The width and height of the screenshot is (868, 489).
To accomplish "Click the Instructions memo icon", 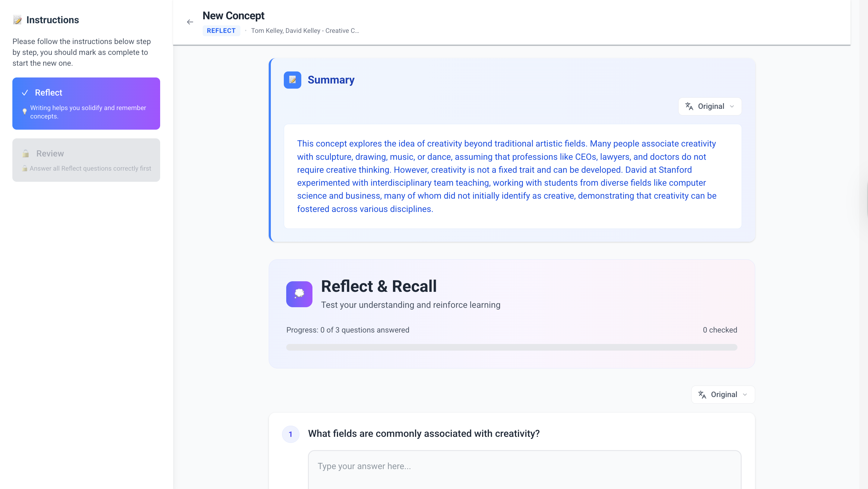I will click(17, 20).
